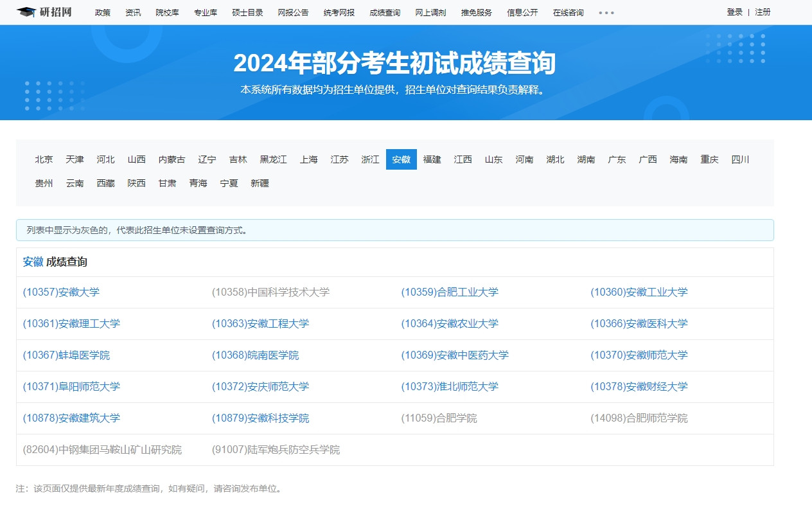Image resolution: width=812 pixels, height=509 pixels.
Task: Select 新疆 region tab
Action: pos(260,183)
